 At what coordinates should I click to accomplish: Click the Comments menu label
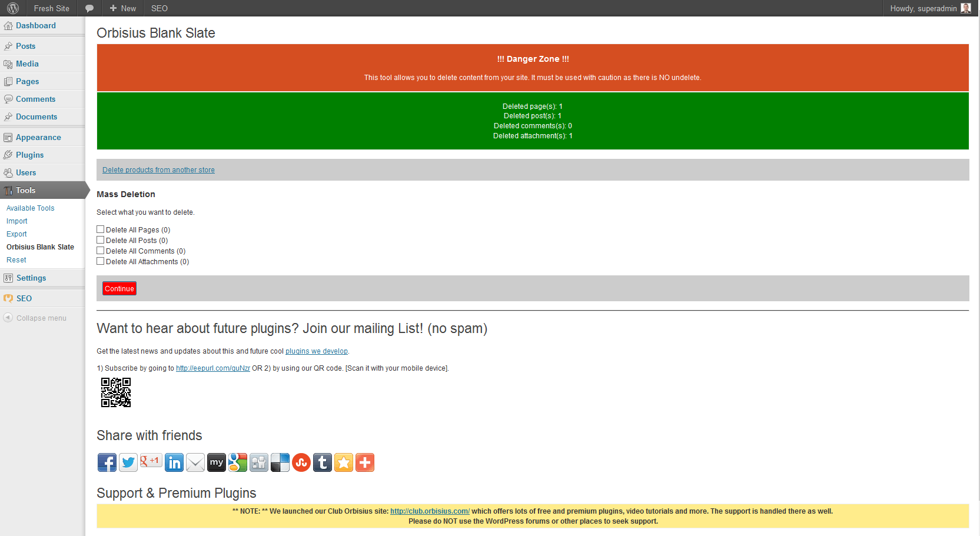tap(36, 99)
